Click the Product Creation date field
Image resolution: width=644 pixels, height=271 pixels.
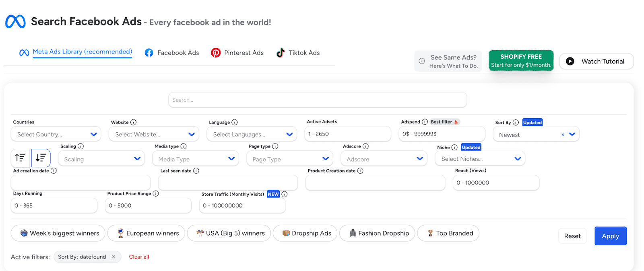pyautogui.click(x=375, y=183)
